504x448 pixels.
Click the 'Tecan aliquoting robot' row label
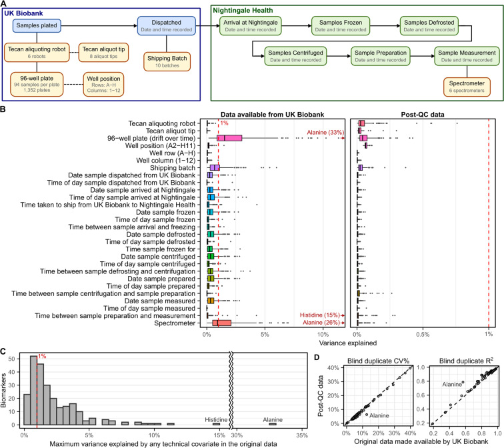coord(162,123)
